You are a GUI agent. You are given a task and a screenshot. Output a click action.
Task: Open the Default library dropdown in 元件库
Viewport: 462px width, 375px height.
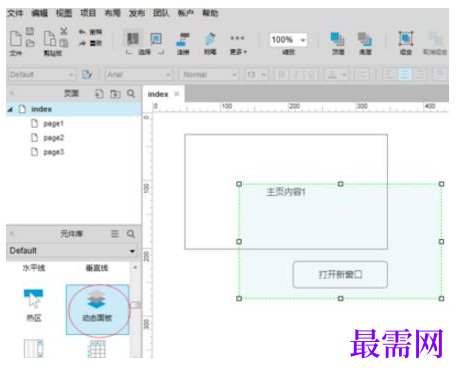coord(73,251)
